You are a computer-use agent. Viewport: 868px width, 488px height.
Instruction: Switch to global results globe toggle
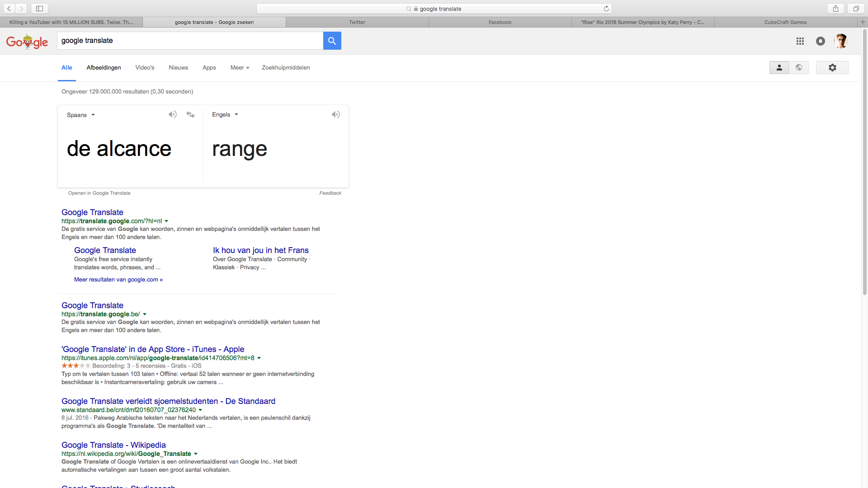(799, 67)
